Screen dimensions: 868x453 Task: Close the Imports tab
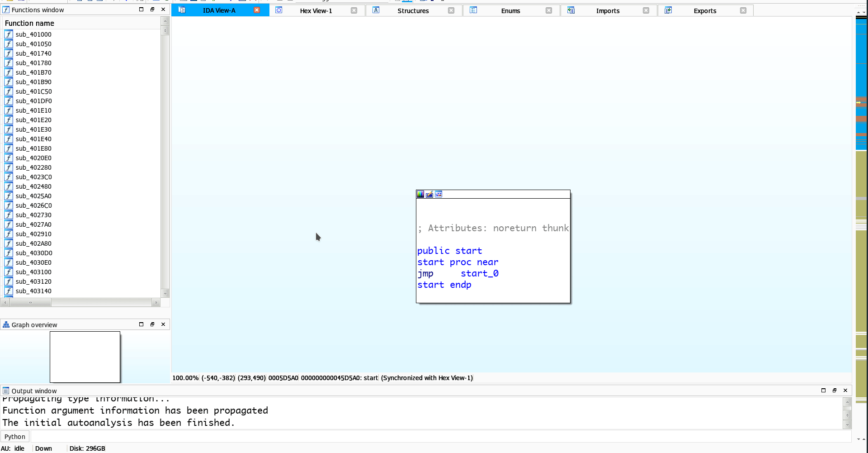(x=646, y=10)
